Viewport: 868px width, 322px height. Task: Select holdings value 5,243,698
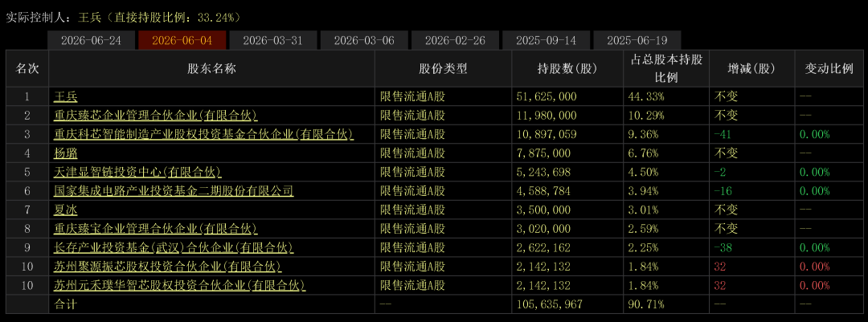point(543,172)
